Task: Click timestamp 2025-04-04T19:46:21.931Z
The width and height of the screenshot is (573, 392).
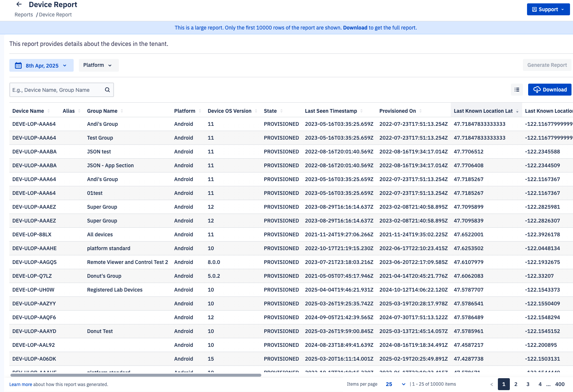Action: 339,290
